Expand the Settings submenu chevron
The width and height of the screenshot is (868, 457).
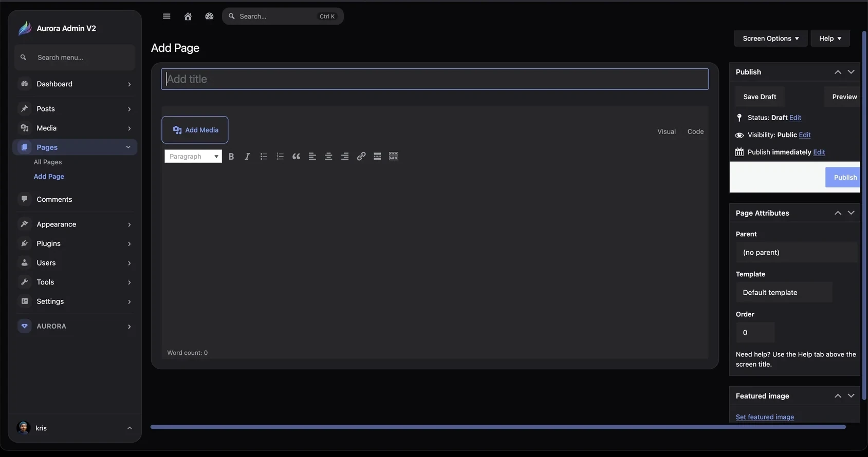pos(130,302)
